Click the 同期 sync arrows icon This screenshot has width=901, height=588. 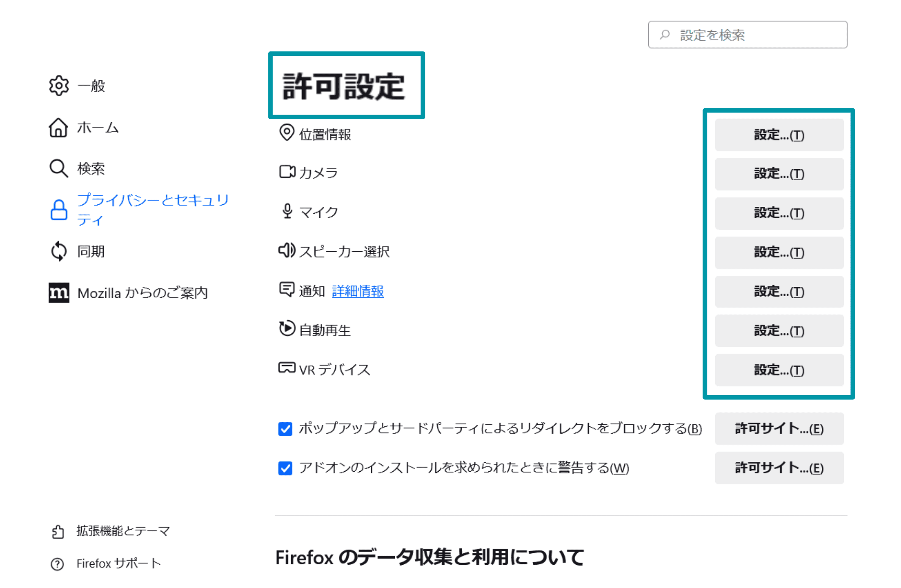point(59,251)
